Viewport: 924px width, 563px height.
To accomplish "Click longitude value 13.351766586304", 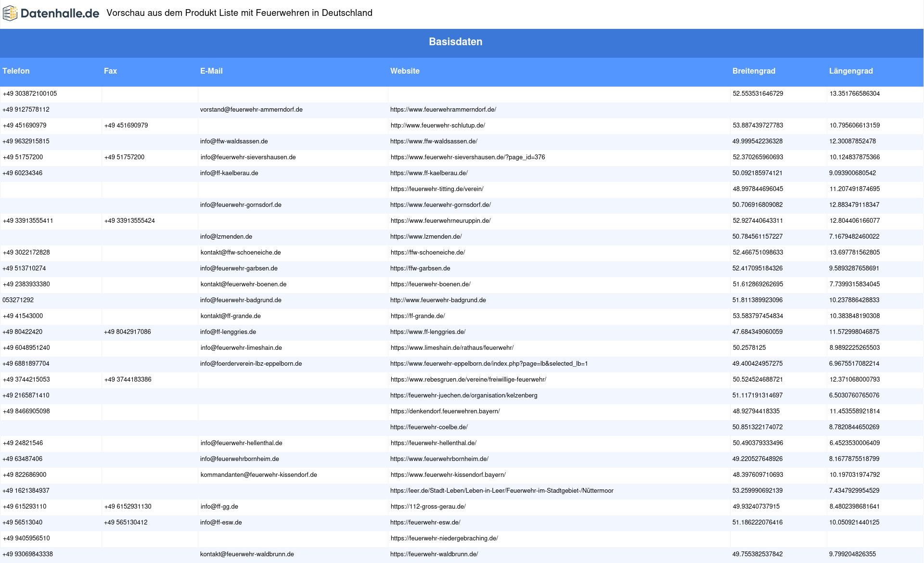I will point(855,94).
